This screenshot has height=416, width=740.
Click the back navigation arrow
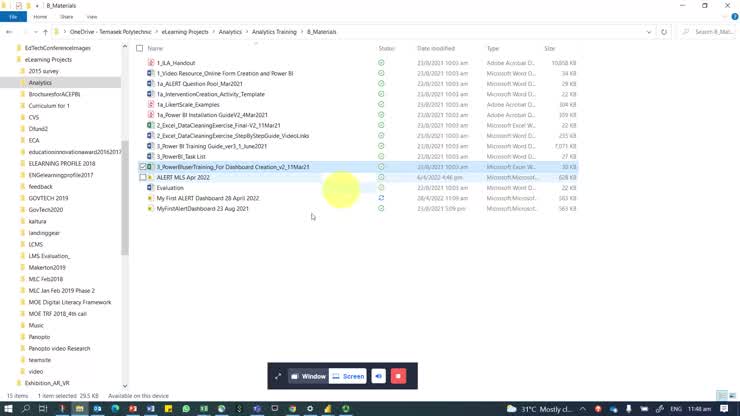coord(9,32)
